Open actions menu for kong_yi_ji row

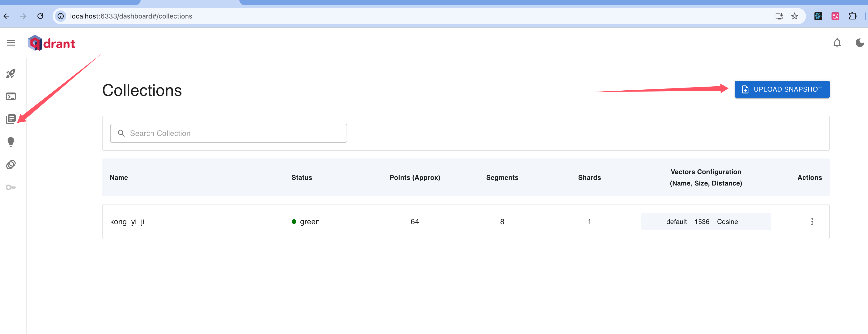pos(812,222)
